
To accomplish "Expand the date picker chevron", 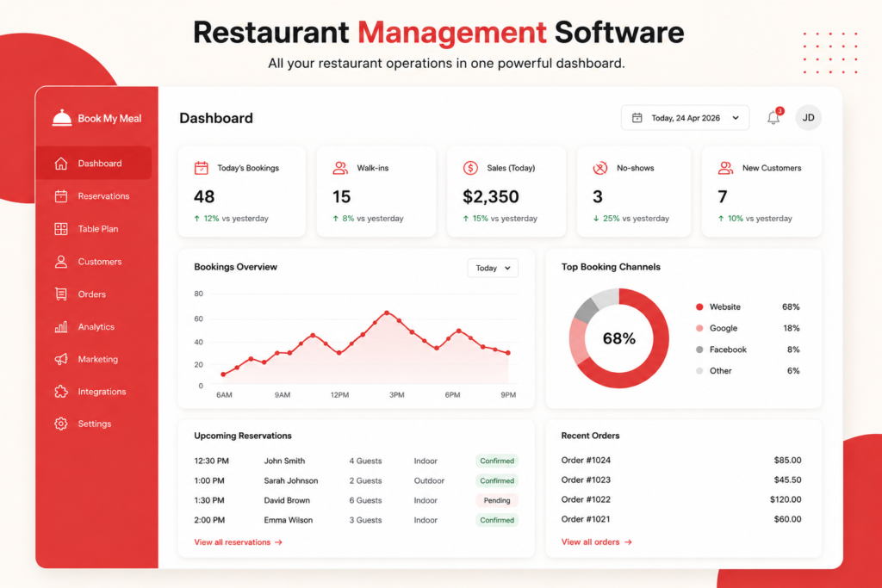I will pos(736,118).
